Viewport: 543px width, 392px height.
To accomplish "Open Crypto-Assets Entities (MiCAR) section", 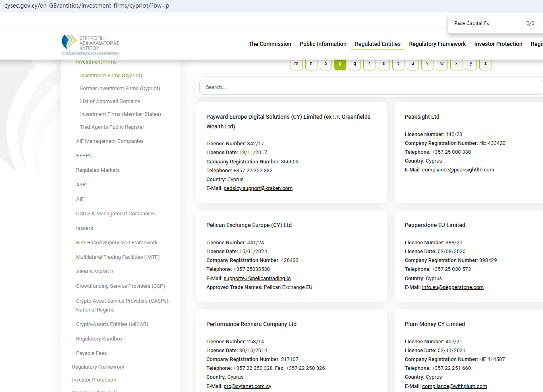I will (x=112, y=324).
